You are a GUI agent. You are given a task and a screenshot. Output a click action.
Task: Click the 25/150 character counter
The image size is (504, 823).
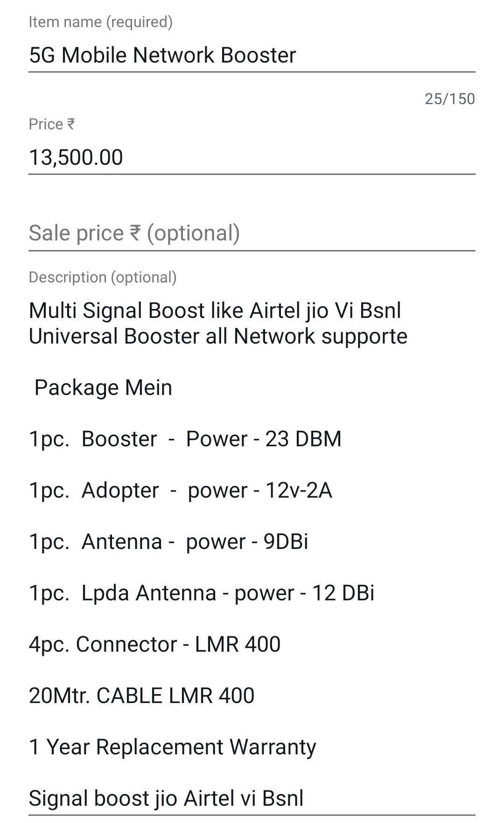[x=449, y=99]
